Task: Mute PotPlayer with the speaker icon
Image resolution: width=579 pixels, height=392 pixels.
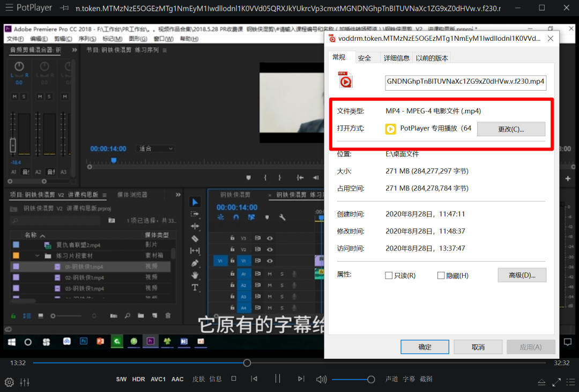Action: (321, 379)
